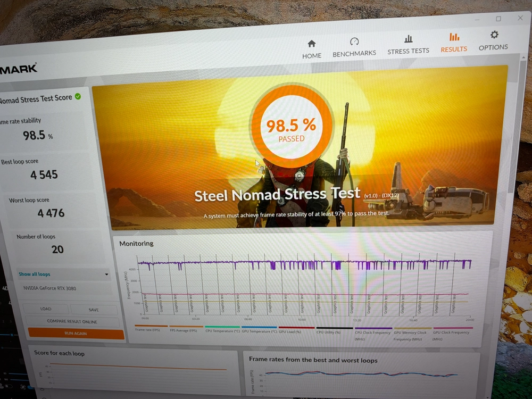The image size is (532, 399).
Task: Click the Monitoring heading
Action: [136, 244]
